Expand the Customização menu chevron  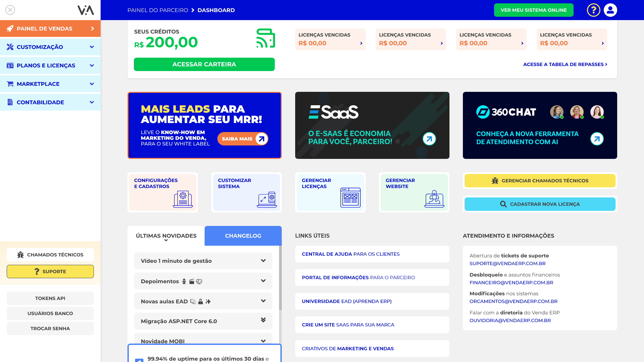92,47
